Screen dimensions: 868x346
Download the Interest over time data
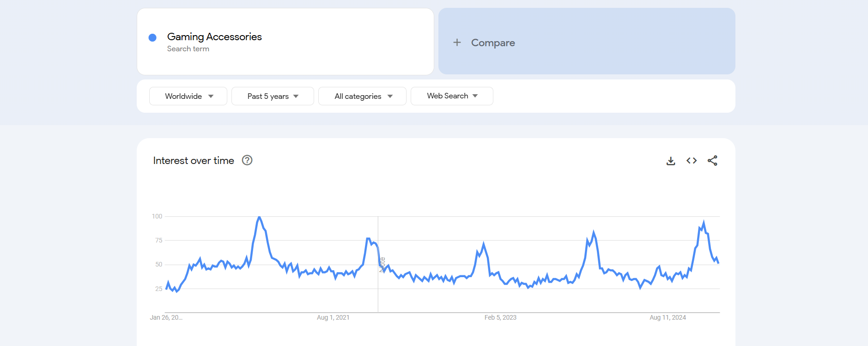point(671,161)
